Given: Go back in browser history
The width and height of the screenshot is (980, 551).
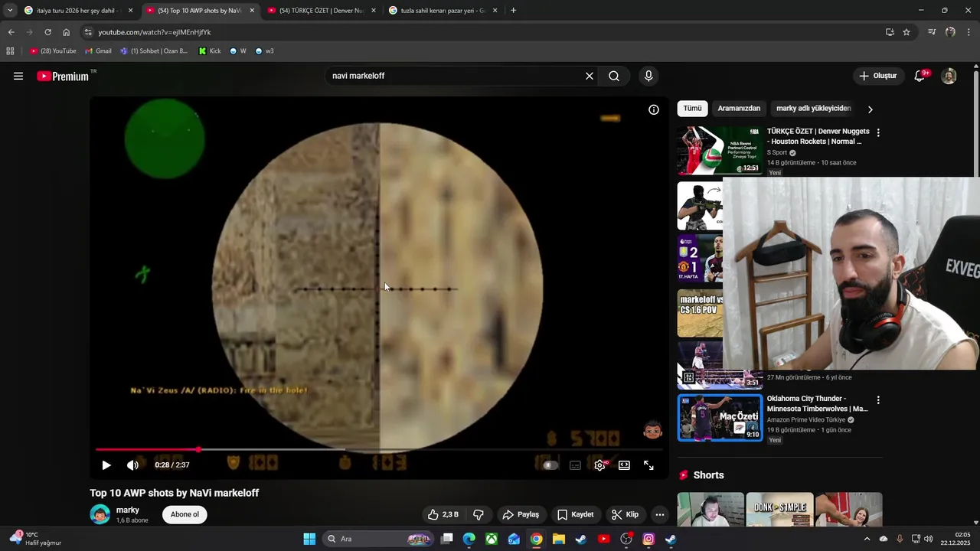Looking at the screenshot, I should pos(11,32).
